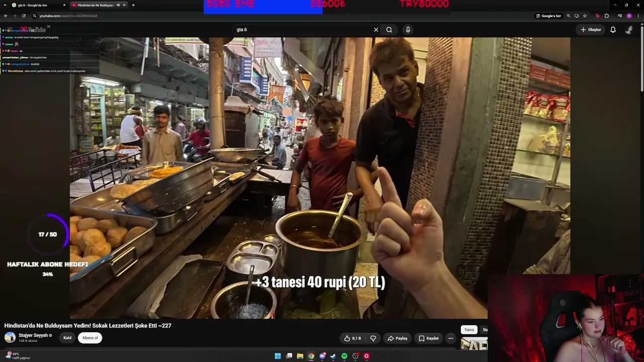Image resolution: width=644 pixels, height=362 pixels.
Task: Click the Katıl join button
Action: click(x=67, y=338)
